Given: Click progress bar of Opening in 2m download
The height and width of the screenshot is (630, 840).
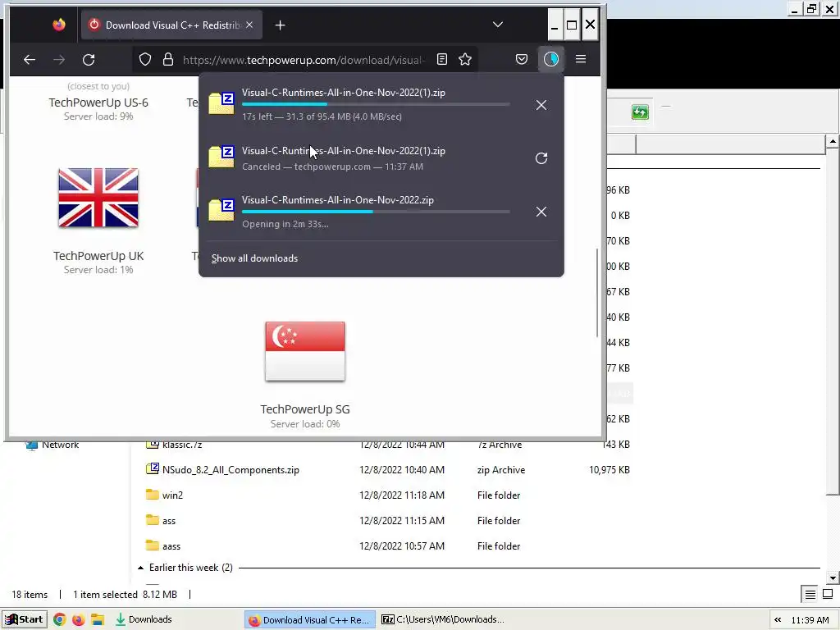Looking at the screenshot, I should [x=376, y=212].
